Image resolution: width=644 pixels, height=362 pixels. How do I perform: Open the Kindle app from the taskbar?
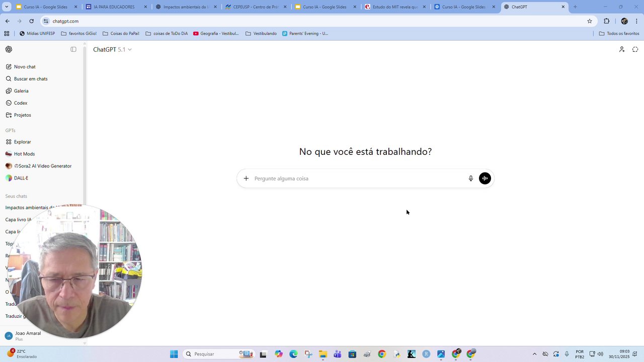pos(411,354)
